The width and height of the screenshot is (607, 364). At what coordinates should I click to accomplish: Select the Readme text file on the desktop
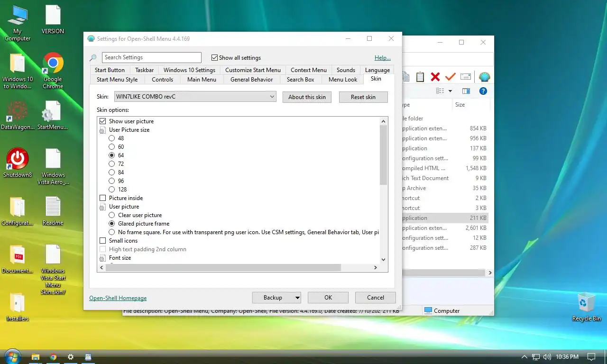click(x=53, y=211)
